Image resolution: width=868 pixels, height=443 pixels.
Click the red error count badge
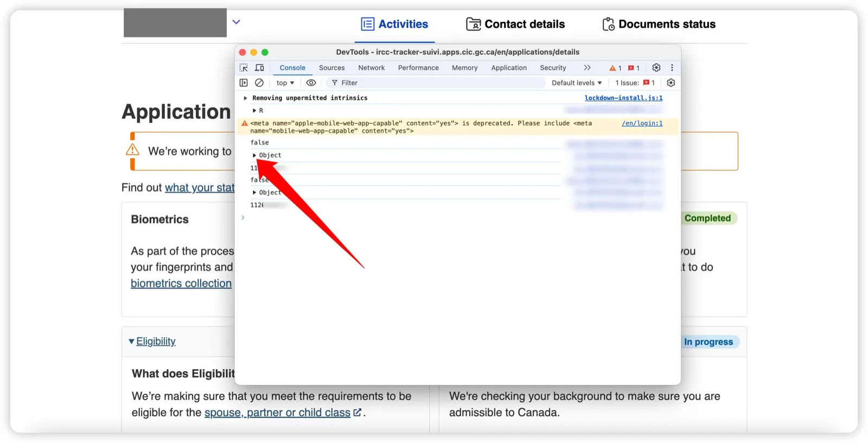[x=634, y=68]
